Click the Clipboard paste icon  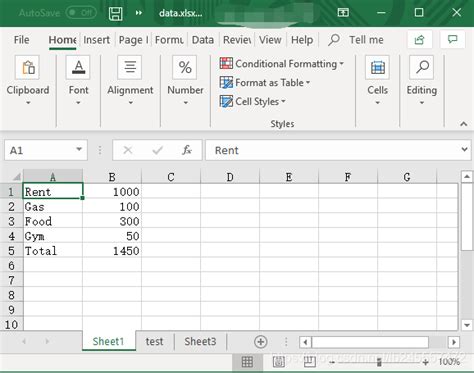tap(28, 67)
